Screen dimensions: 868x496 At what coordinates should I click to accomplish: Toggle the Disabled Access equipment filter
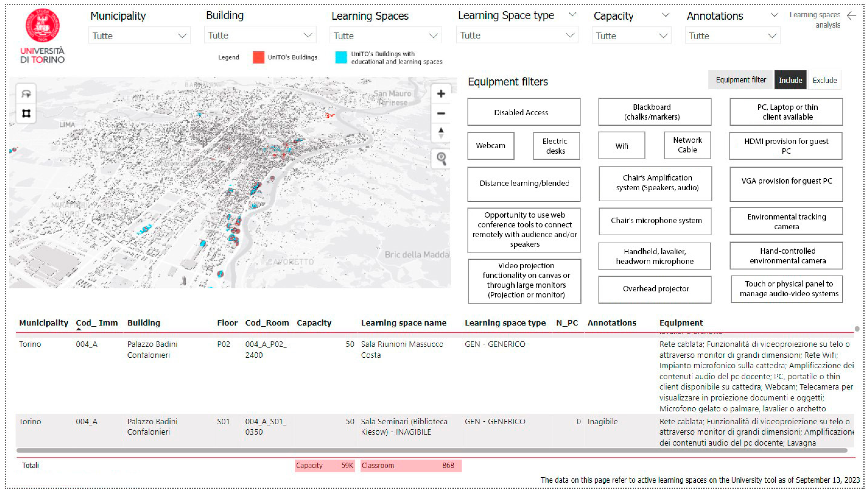[523, 112]
